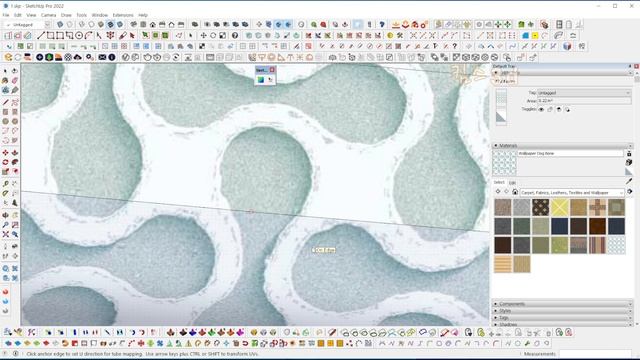Viewport: 640px width, 360px height.
Task: Select the left sidebar Select arrow tool
Action: pyautogui.click(x=5, y=71)
